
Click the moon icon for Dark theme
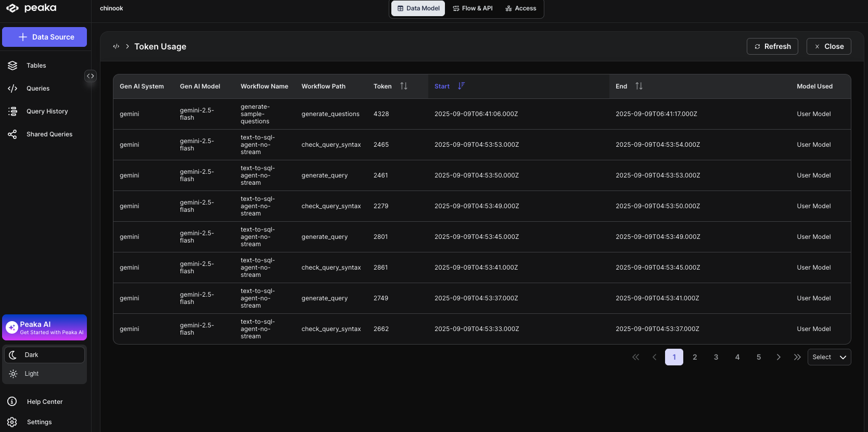[x=14, y=355]
